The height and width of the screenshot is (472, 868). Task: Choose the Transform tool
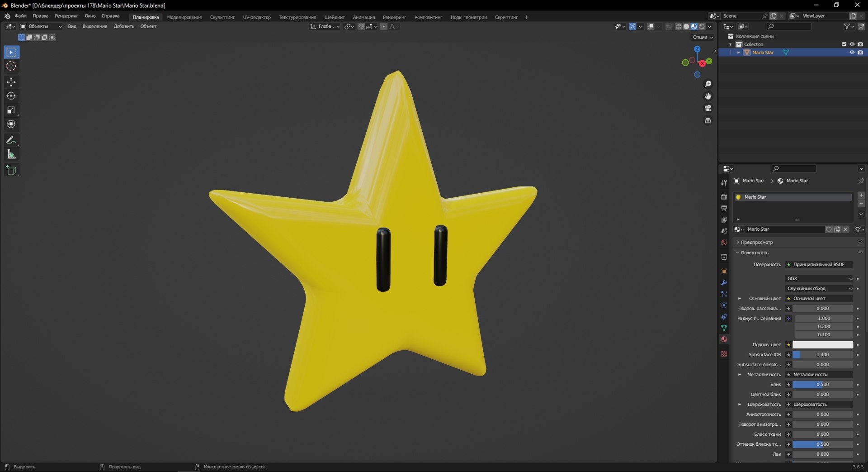(x=11, y=124)
